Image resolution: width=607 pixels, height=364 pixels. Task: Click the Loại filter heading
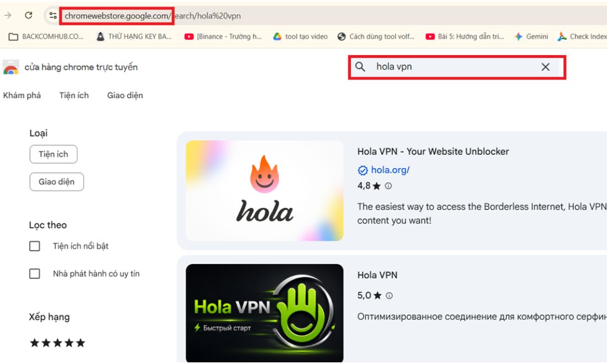tap(38, 133)
